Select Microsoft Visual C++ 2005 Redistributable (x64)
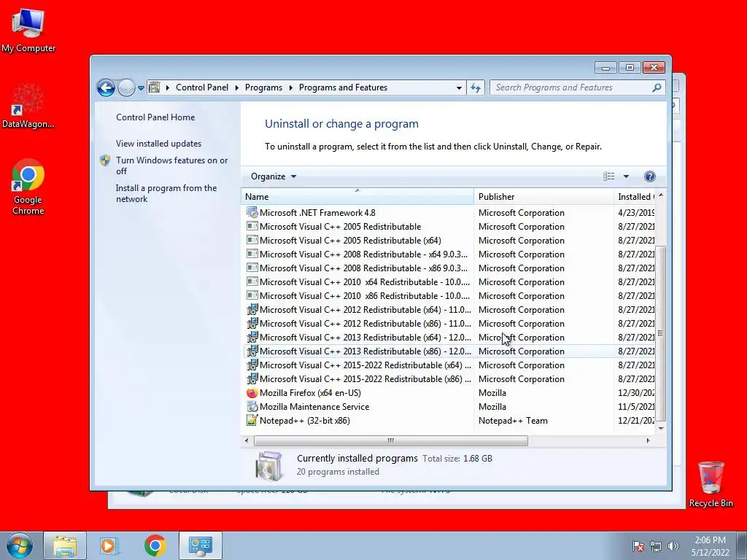 click(449, 241)
